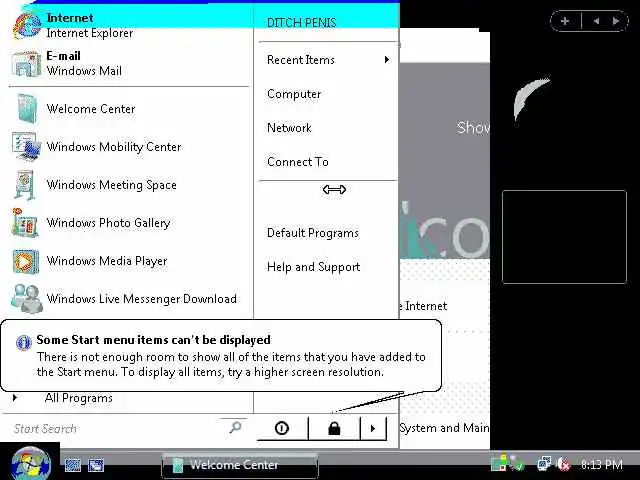Click the notification balloon title text
This screenshot has width=640, height=480.
(x=153, y=340)
